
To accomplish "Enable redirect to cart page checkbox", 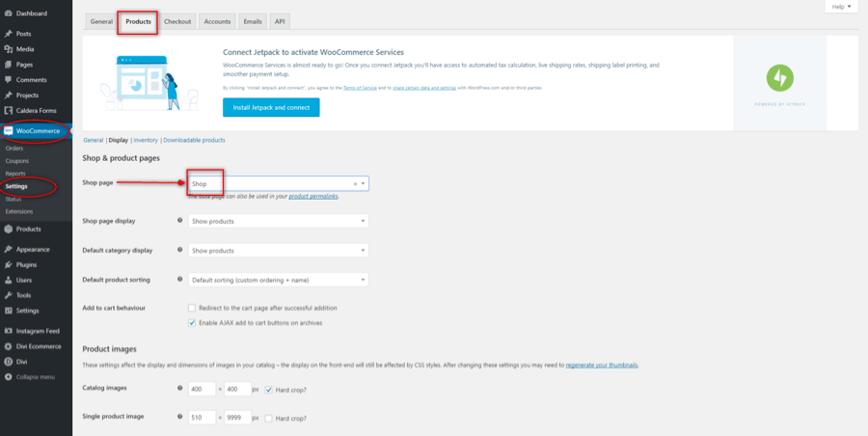I will (x=192, y=308).
